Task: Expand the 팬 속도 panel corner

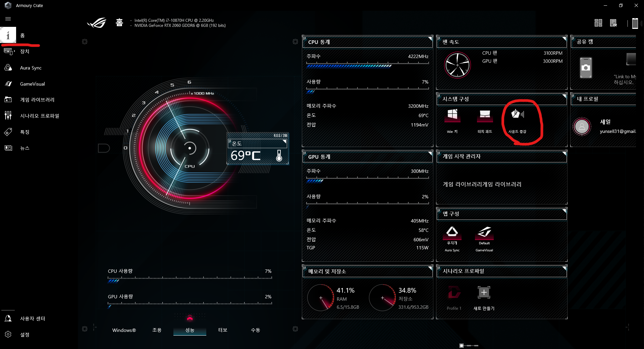Action: pos(564,39)
